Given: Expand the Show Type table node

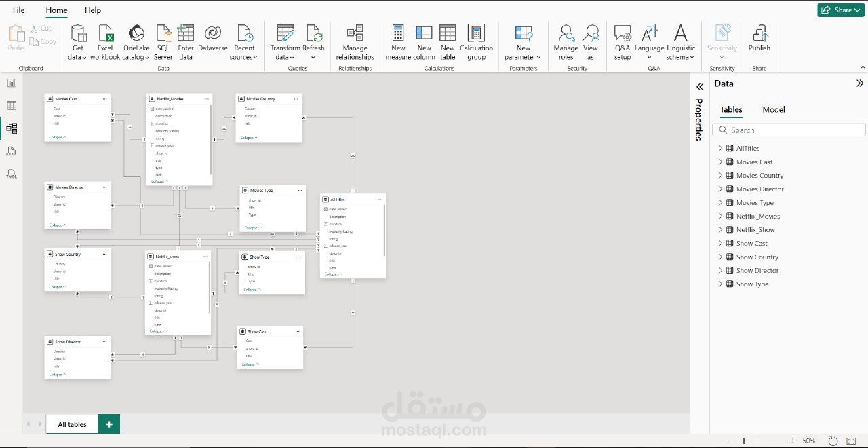Looking at the screenshot, I should point(720,284).
